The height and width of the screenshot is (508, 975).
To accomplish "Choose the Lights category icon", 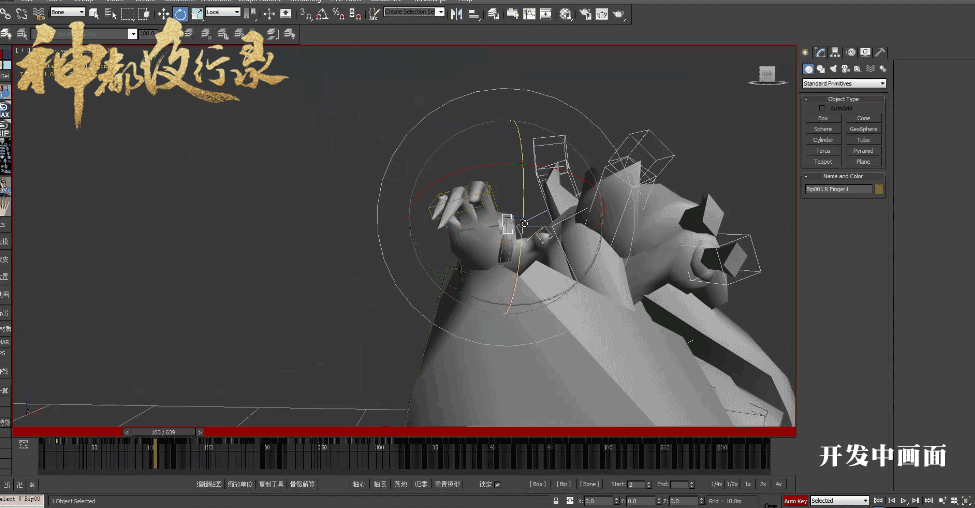I will click(x=832, y=69).
